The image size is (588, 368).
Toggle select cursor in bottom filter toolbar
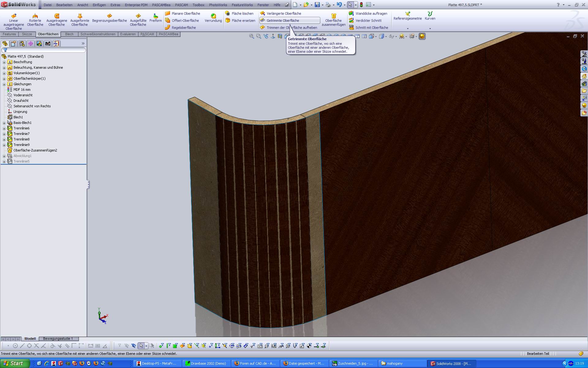pyautogui.click(x=141, y=346)
